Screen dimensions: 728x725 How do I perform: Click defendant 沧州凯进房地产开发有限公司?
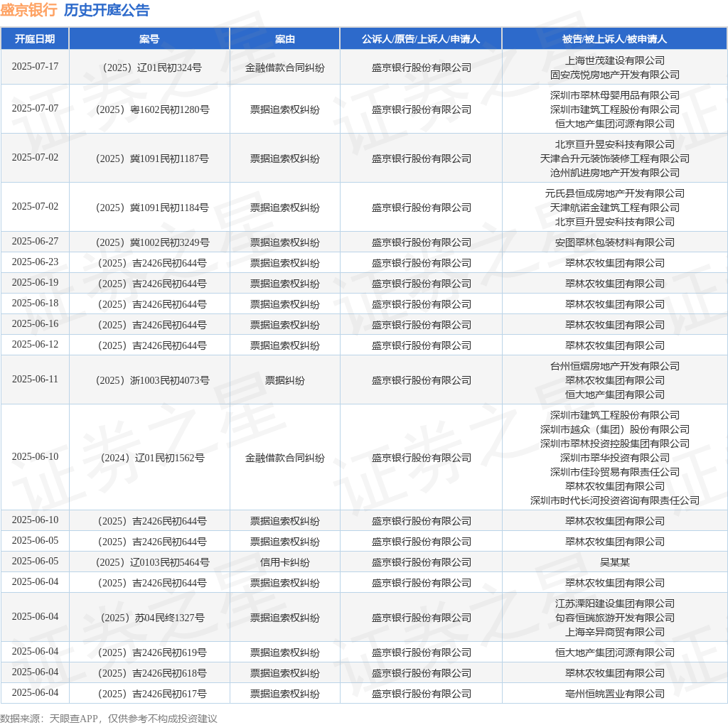pos(614,173)
